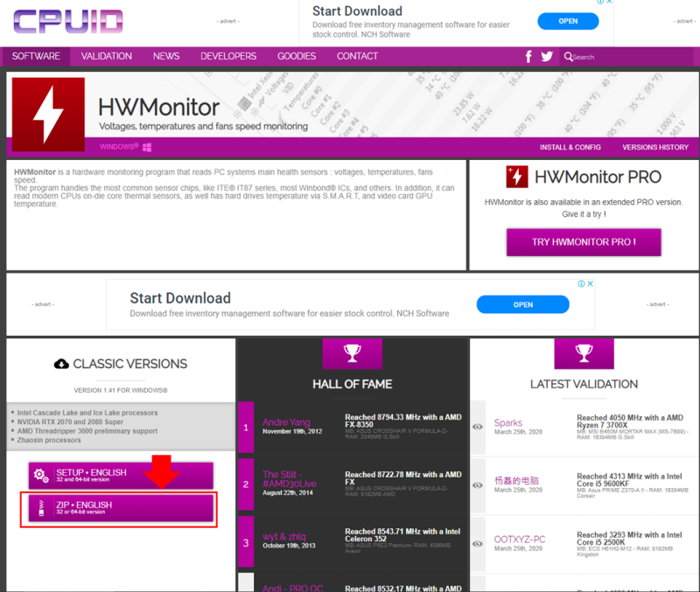700x592 pixels.
Task: Open the SOFTWARE menu
Action: (x=36, y=56)
